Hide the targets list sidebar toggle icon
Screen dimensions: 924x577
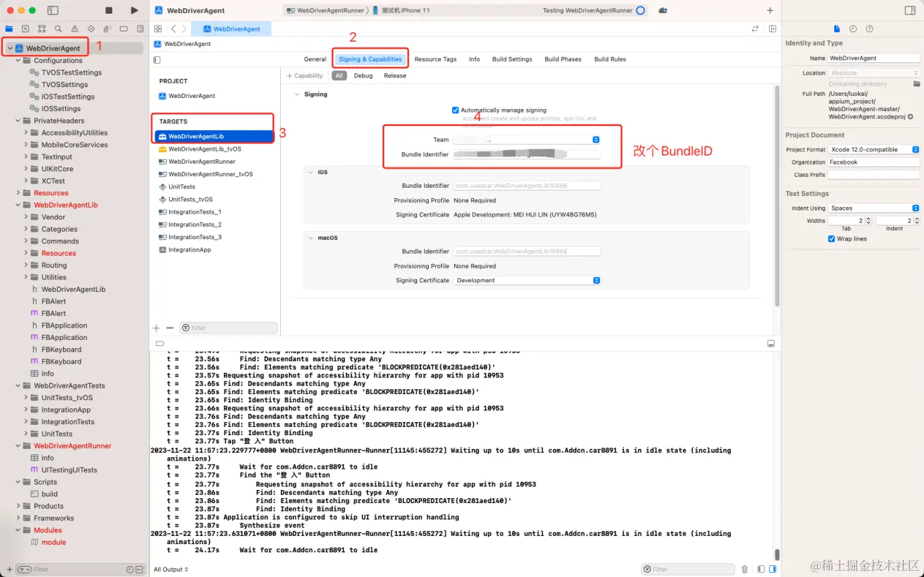click(x=158, y=60)
